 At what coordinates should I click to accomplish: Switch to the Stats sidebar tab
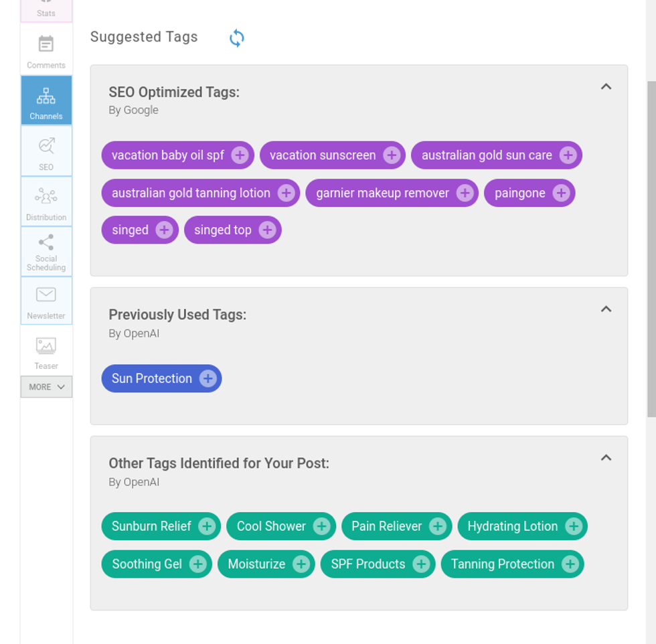click(46, 10)
